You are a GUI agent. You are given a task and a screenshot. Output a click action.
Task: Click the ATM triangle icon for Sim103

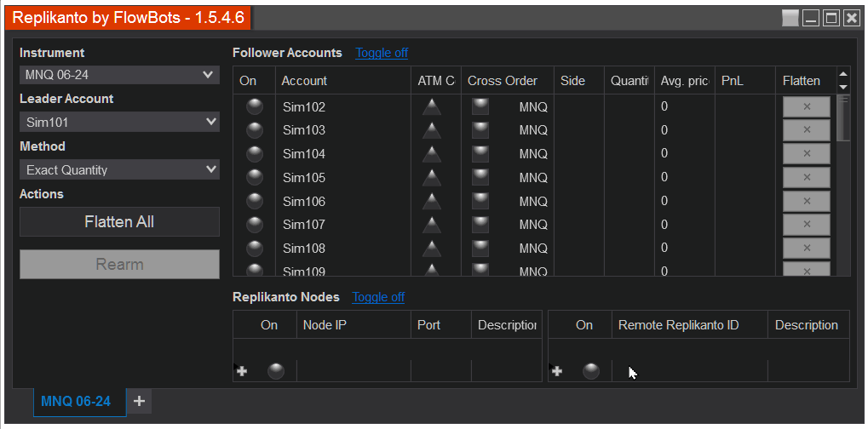point(431,130)
